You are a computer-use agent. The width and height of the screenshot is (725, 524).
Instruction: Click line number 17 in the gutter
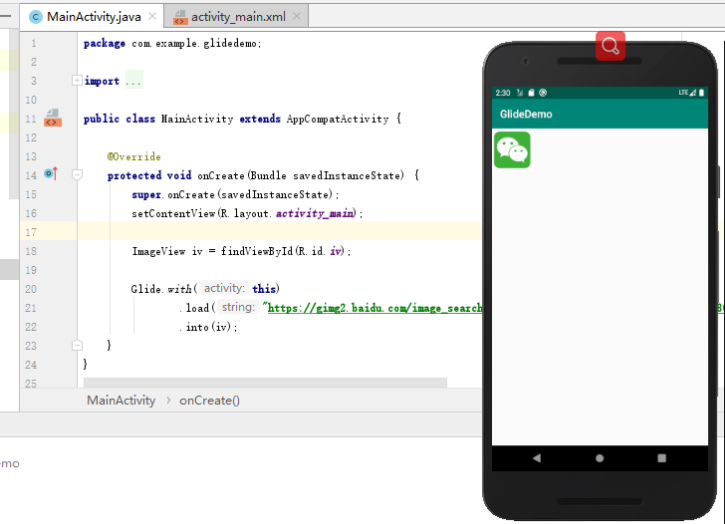coord(31,232)
